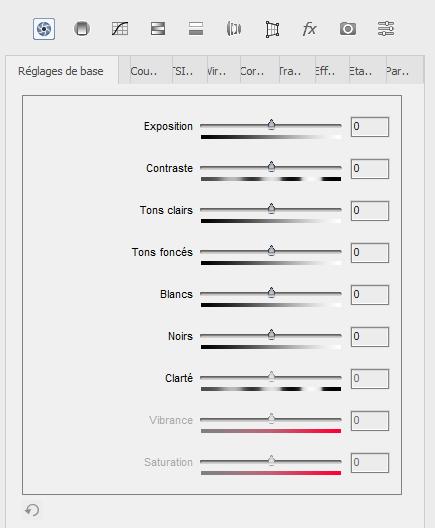Screen dimensions: 435x528
Task: Open the lens corrections icon panel
Action: [x=234, y=29]
